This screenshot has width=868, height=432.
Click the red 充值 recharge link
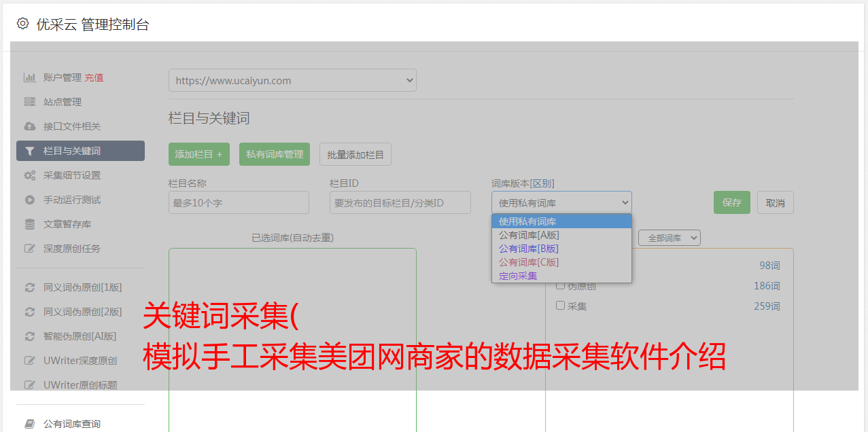coord(94,77)
